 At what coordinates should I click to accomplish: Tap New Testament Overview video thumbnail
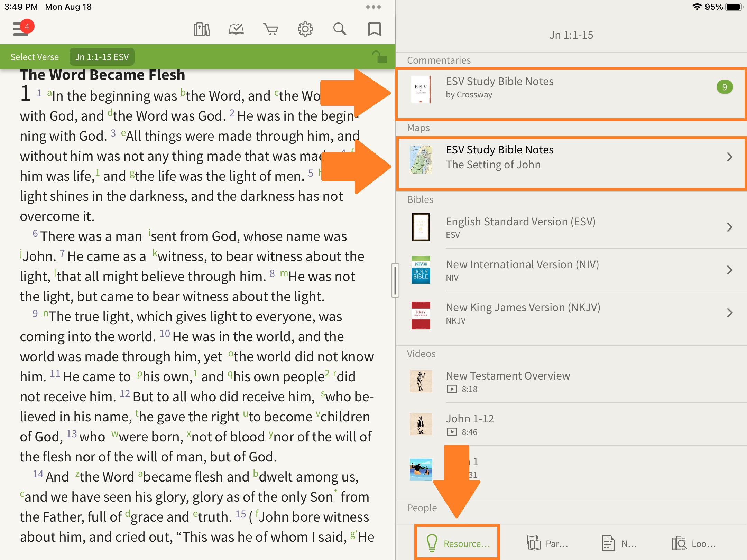coord(421,381)
